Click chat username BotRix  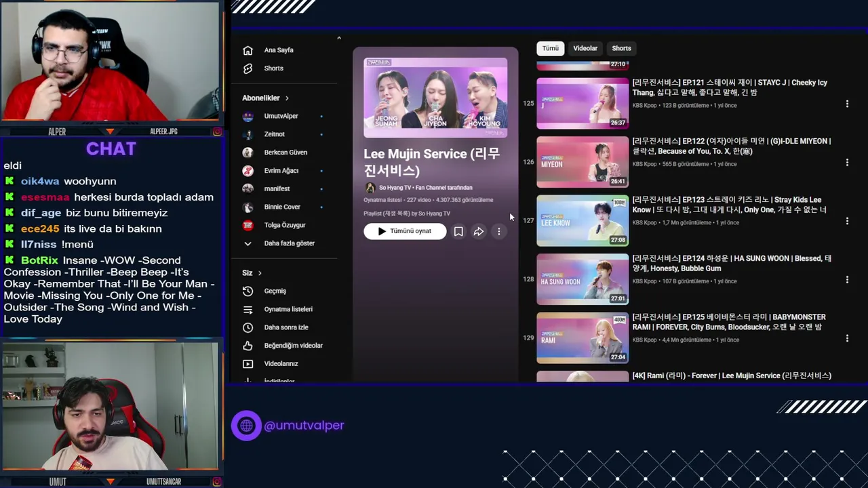tap(39, 260)
